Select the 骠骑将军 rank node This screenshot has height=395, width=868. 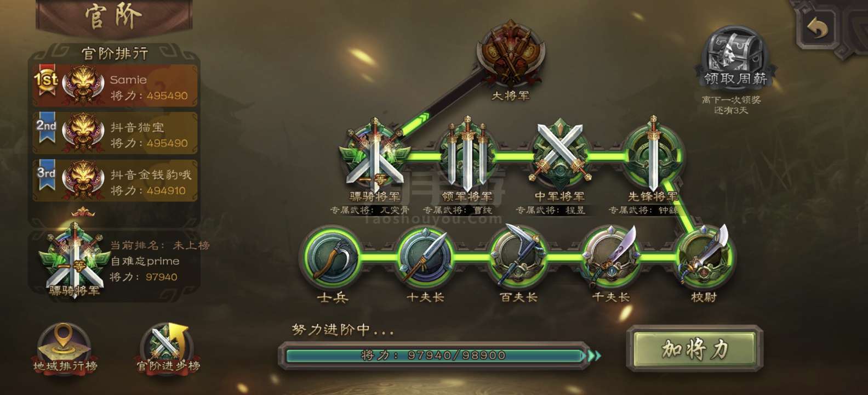coord(375,156)
